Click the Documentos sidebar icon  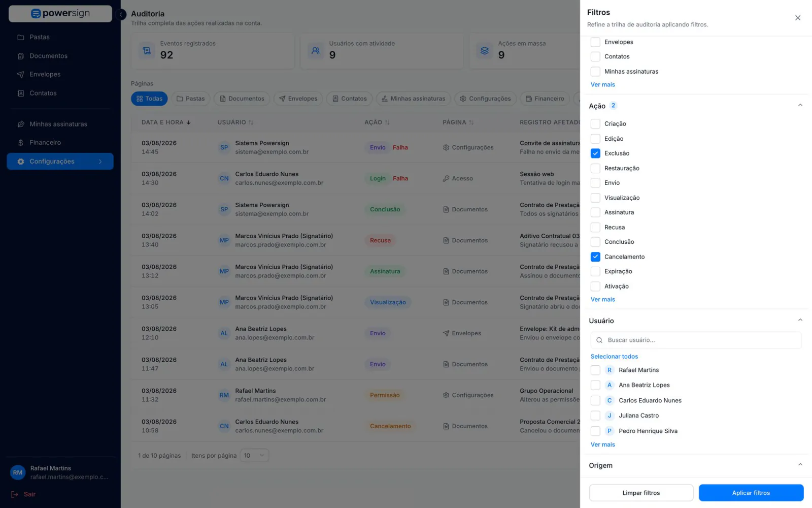click(21, 56)
